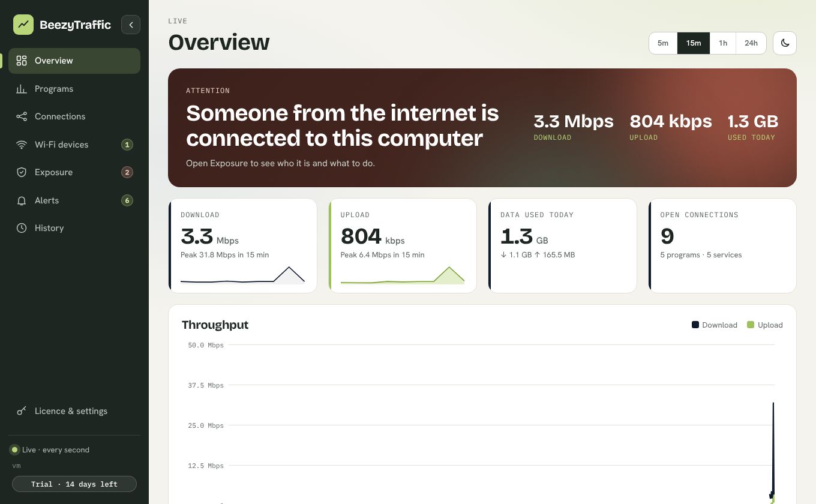The width and height of the screenshot is (816, 504).
Task: Open the Exposure menu label
Action: tap(53, 172)
